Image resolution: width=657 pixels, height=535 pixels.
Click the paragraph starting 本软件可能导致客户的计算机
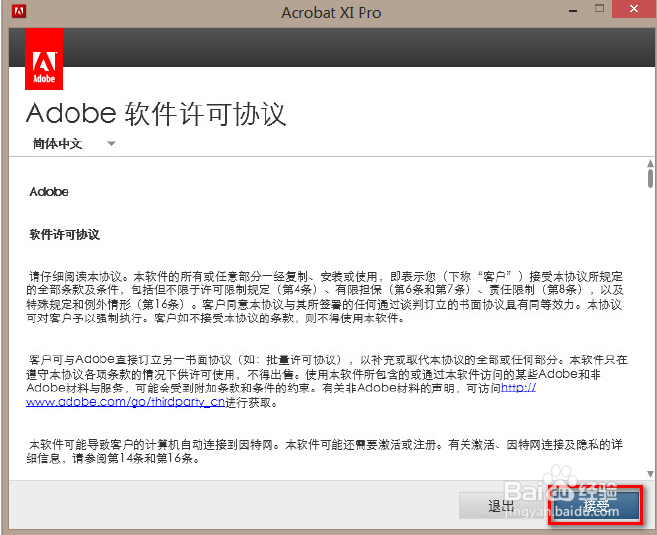(325, 451)
